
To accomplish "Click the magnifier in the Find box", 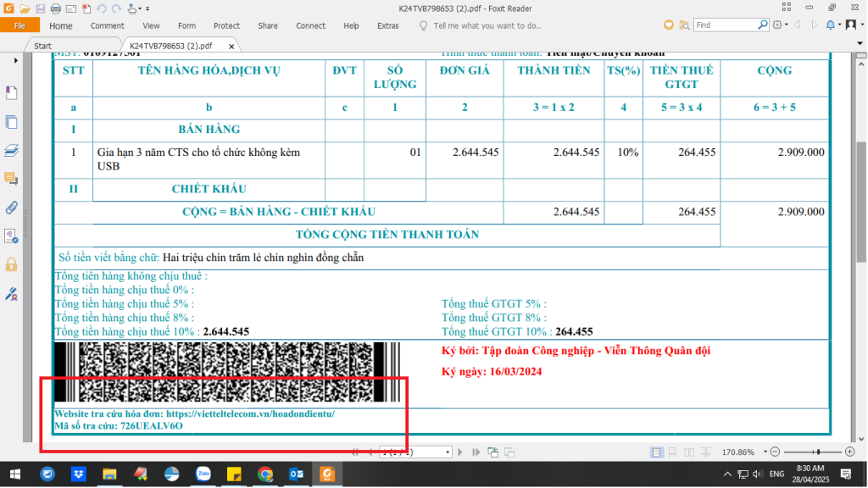I will [763, 25].
